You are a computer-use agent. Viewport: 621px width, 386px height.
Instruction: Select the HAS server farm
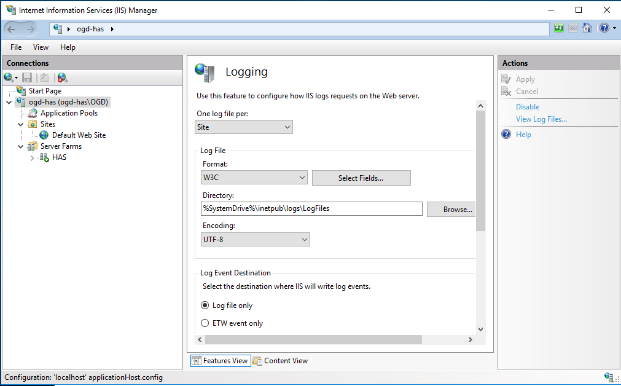point(59,158)
